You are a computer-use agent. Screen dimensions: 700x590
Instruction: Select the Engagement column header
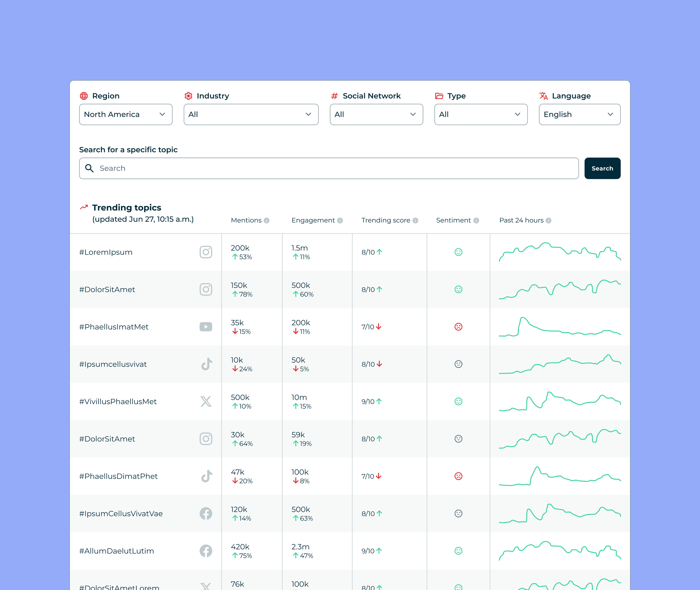click(x=313, y=220)
